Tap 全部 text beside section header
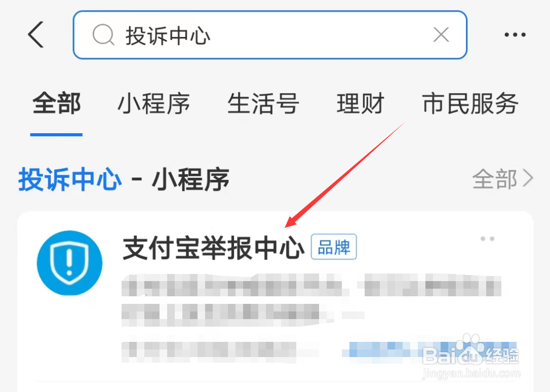 [x=495, y=179]
